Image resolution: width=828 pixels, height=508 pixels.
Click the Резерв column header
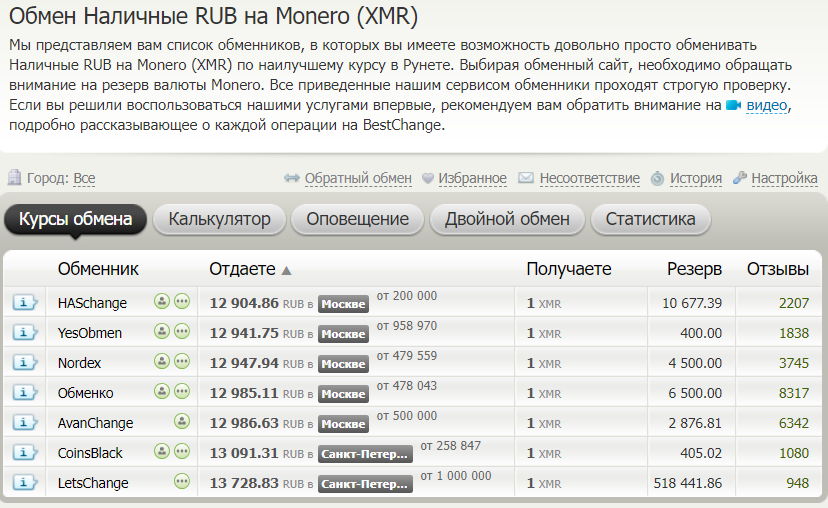[694, 269]
